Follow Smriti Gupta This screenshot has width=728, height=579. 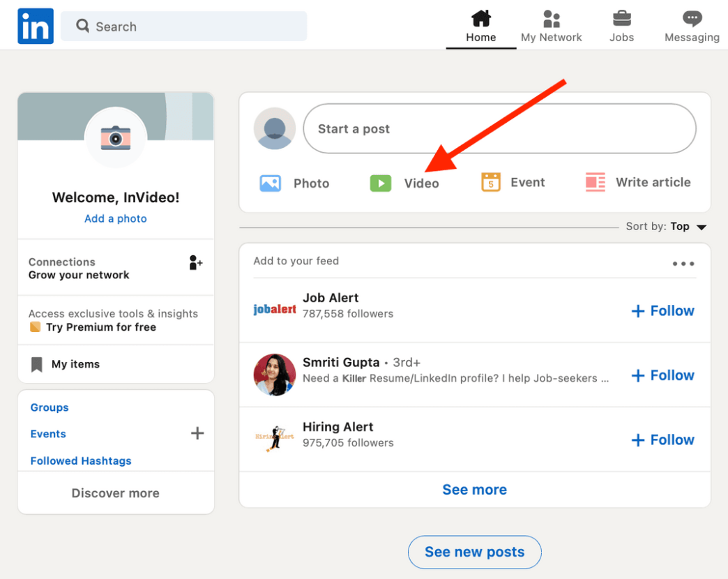[x=662, y=375]
